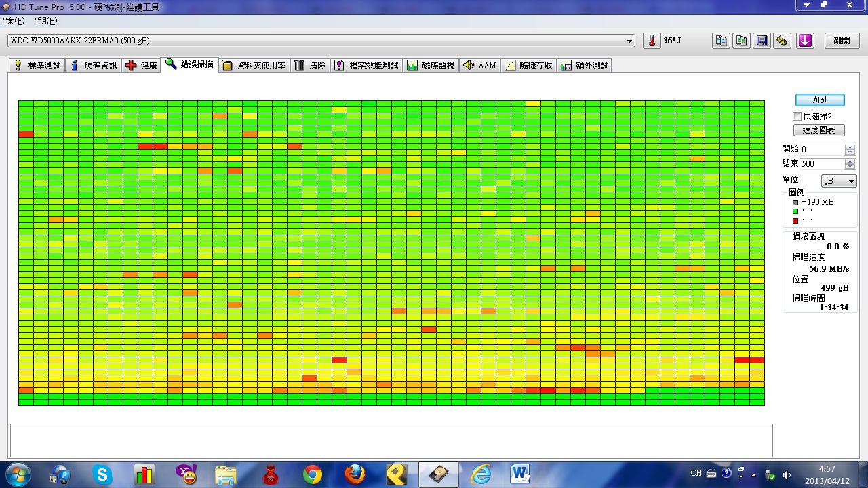Viewport: 868px width, 488px height.
Task: Open Internet Explorer from the taskbar
Action: tap(481, 474)
